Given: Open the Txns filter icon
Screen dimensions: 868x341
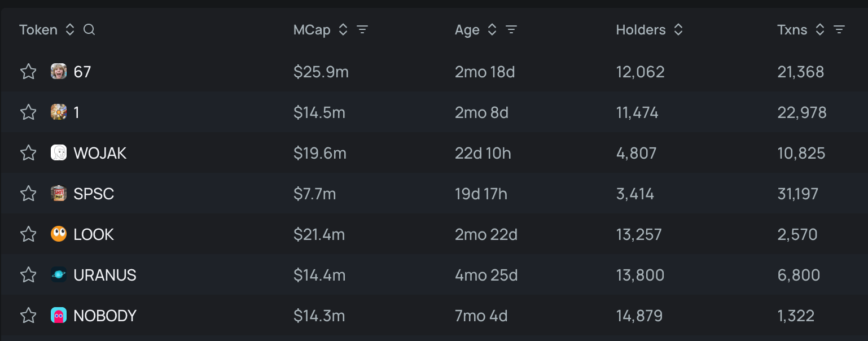Looking at the screenshot, I should click(839, 30).
